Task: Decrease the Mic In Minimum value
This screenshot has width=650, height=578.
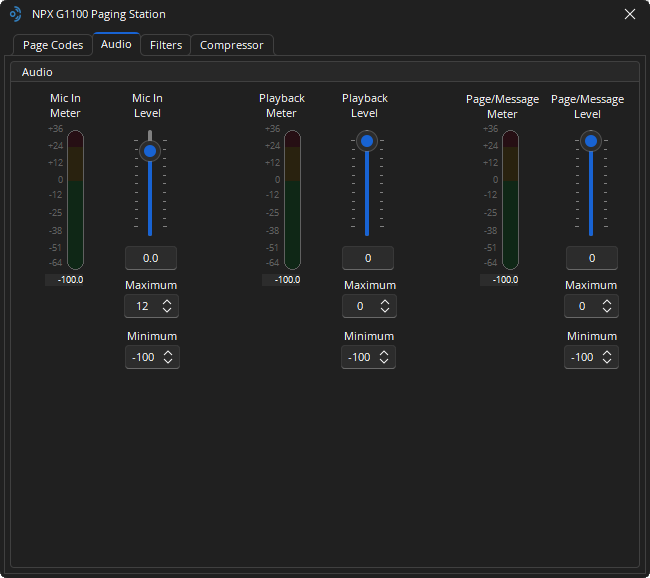Action: point(168,362)
